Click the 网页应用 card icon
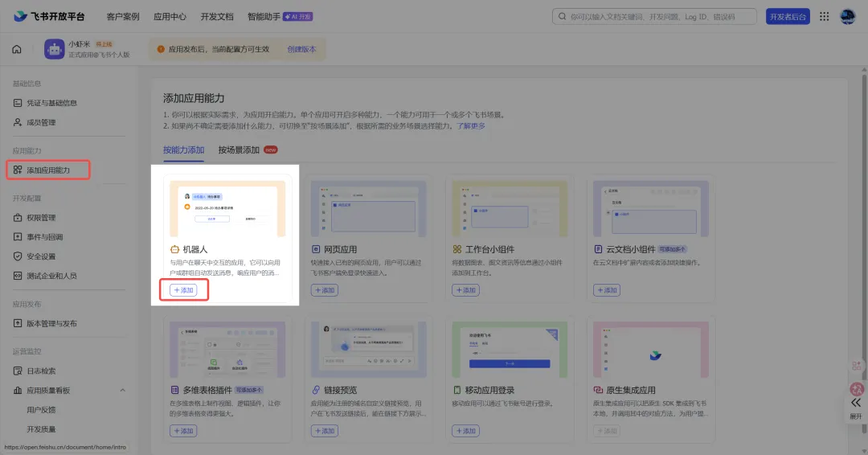This screenshot has height=455, width=868. click(x=316, y=250)
